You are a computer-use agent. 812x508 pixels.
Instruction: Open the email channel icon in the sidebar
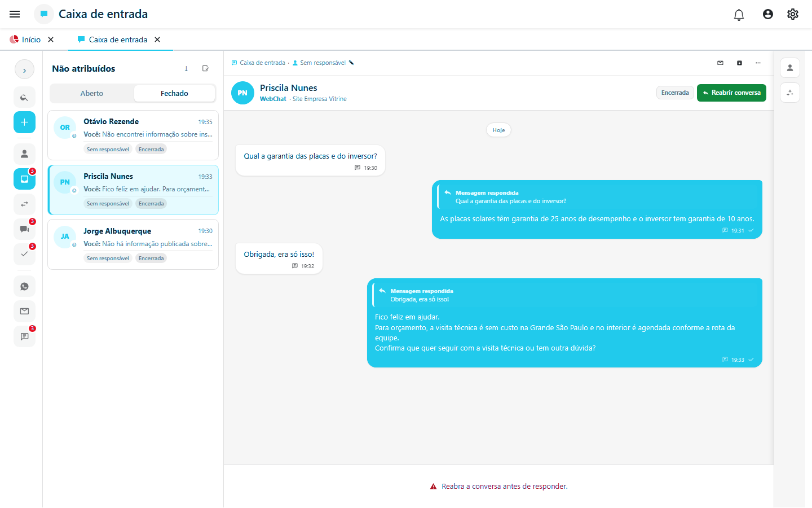24,311
